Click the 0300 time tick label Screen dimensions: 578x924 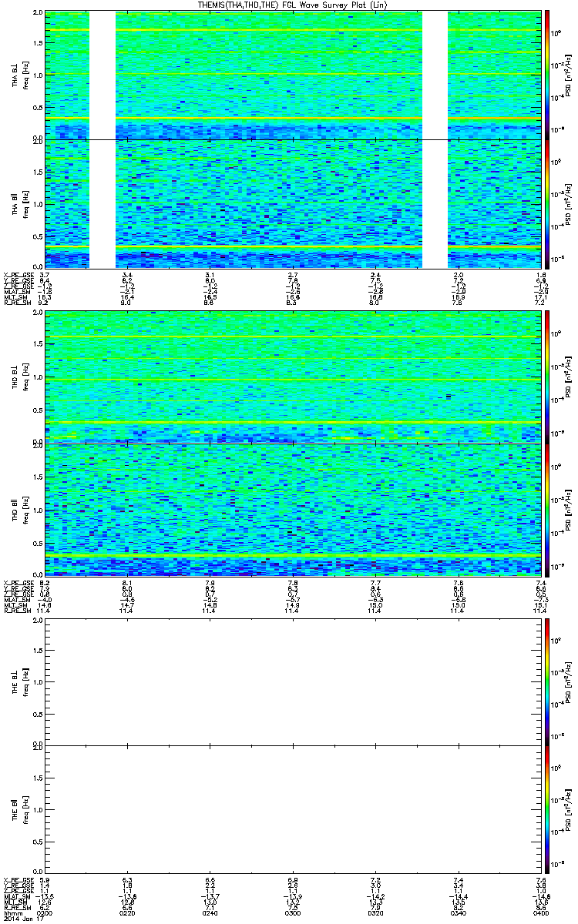(293, 912)
